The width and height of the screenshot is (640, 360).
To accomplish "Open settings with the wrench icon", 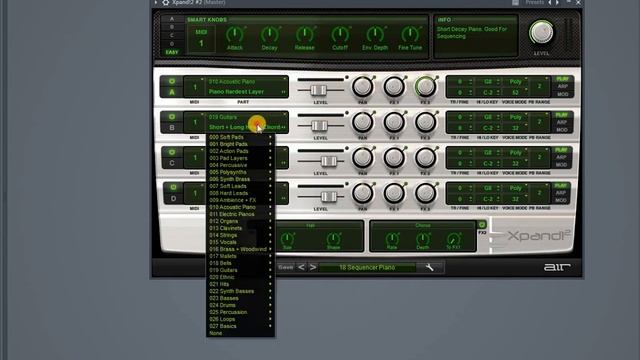I will click(x=429, y=267).
